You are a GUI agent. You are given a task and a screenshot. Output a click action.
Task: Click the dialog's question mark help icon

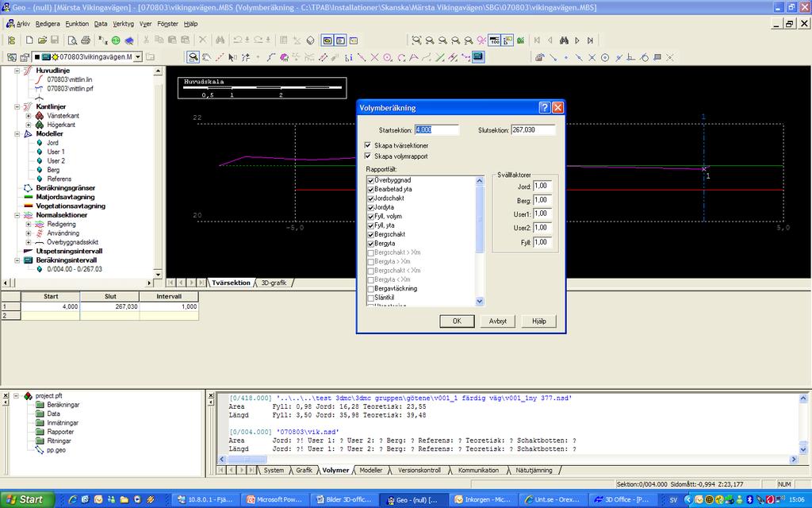544,107
